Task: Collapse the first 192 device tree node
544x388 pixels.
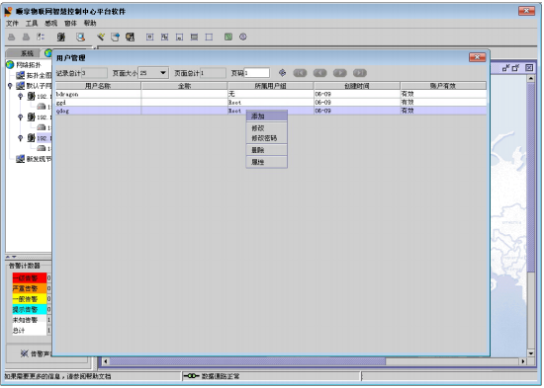Action: point(20,96)
